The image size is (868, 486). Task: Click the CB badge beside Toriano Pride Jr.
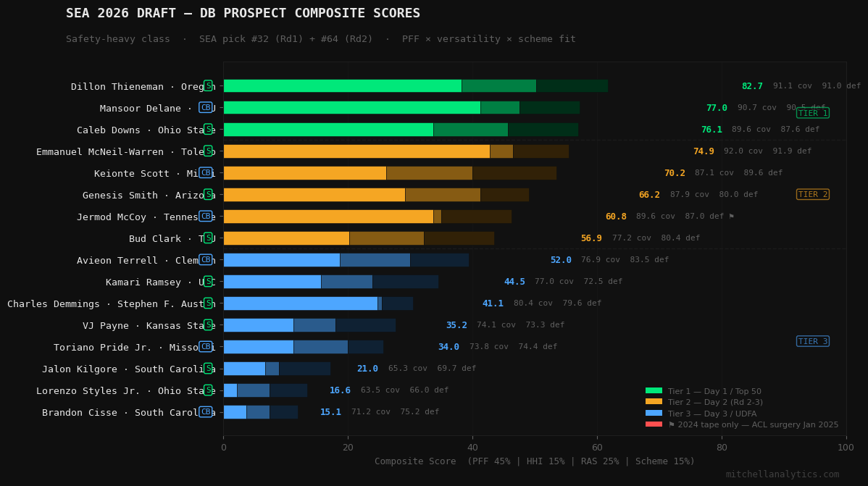pos(206,346)
